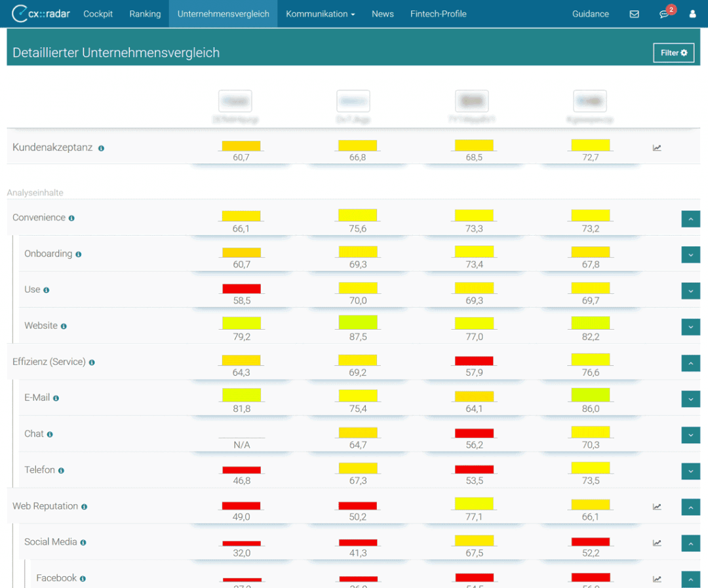Image resolution: width=708 pixels, height=588 pixels.
Task: Click the red Use score bar 58,5
Action: [x=241, y=288]
